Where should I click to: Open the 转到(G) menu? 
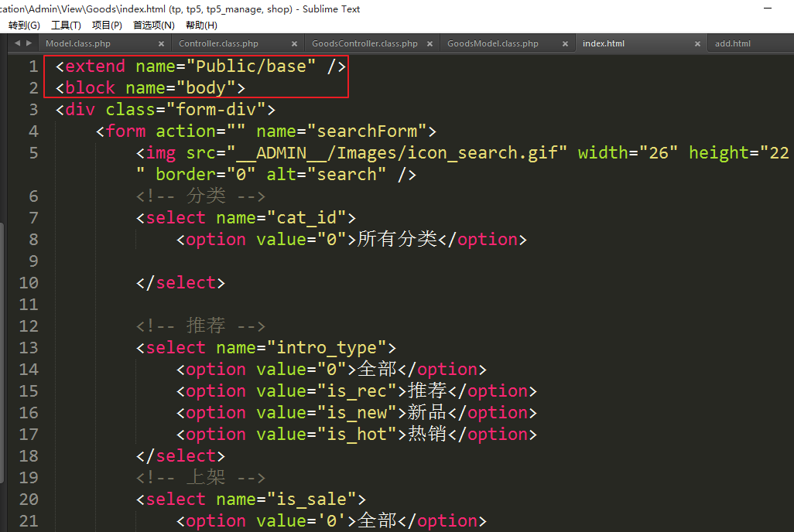pyautogui.click(x=24, y=26)
